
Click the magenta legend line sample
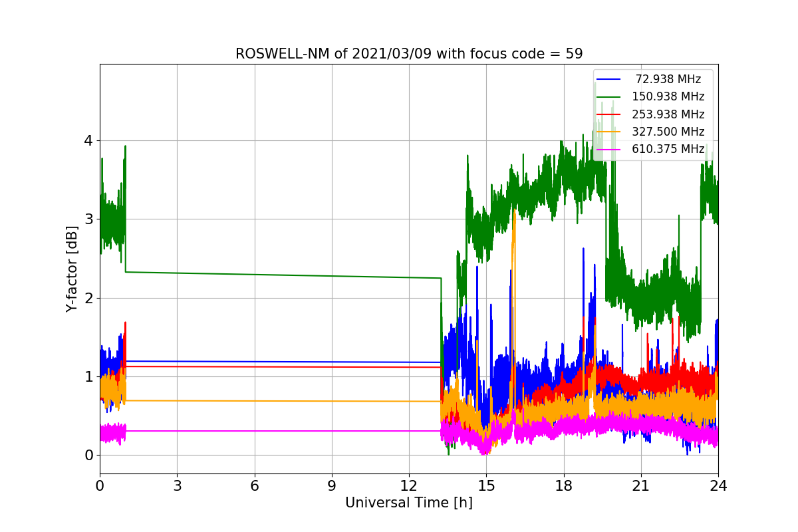609,150
